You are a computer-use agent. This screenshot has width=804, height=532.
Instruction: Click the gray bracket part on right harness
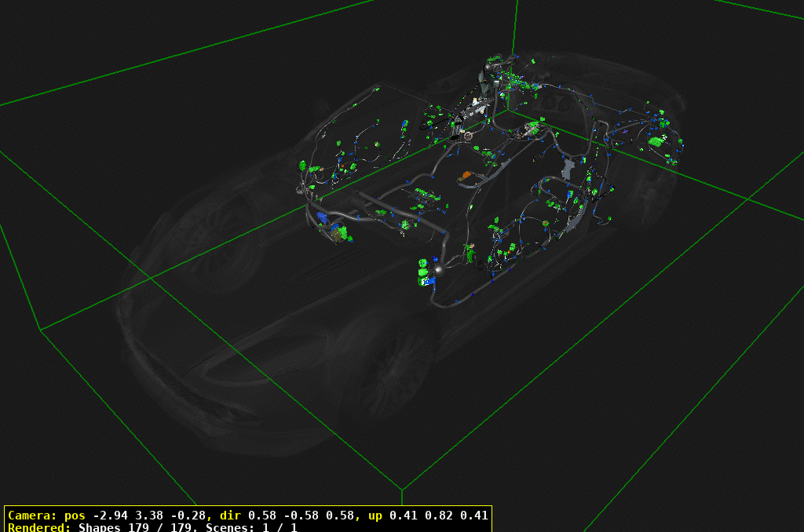[x=568, y=167]
